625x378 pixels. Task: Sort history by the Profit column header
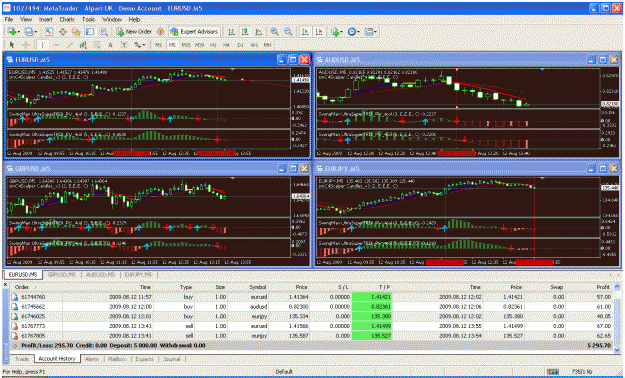603,287
